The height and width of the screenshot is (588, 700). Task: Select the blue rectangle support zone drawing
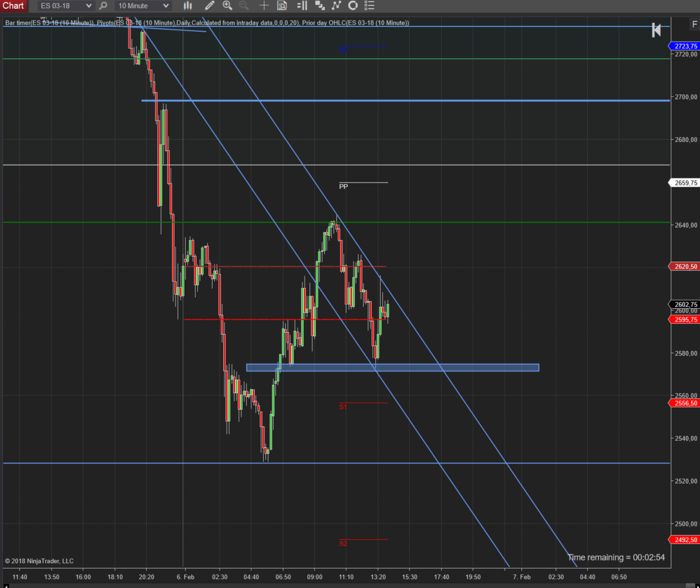393,367
